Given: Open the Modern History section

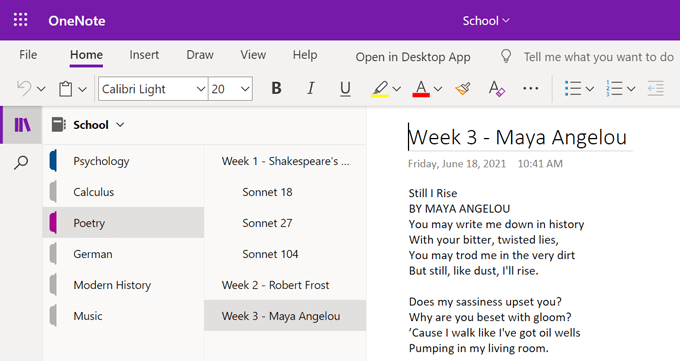Looking at the screenshot, I should coord(124,285).
